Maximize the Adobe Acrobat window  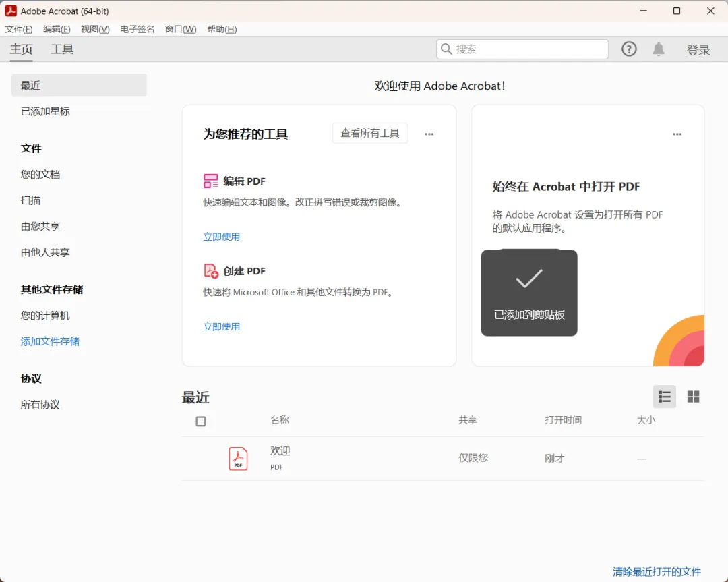[x=677, y=11]
